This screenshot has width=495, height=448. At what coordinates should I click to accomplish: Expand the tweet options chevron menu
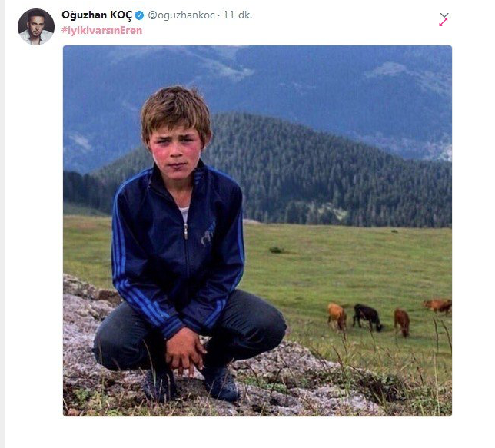[444, 15]
